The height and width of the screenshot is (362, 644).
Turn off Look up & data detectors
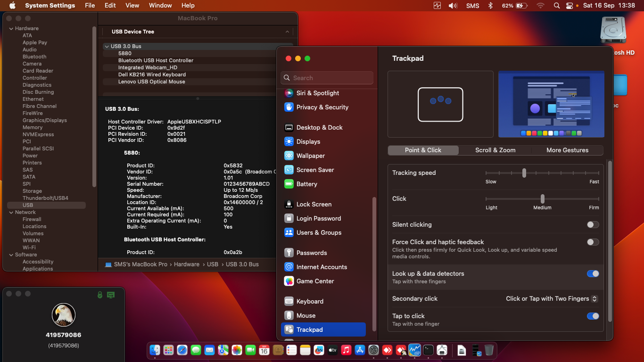(593, 274)
